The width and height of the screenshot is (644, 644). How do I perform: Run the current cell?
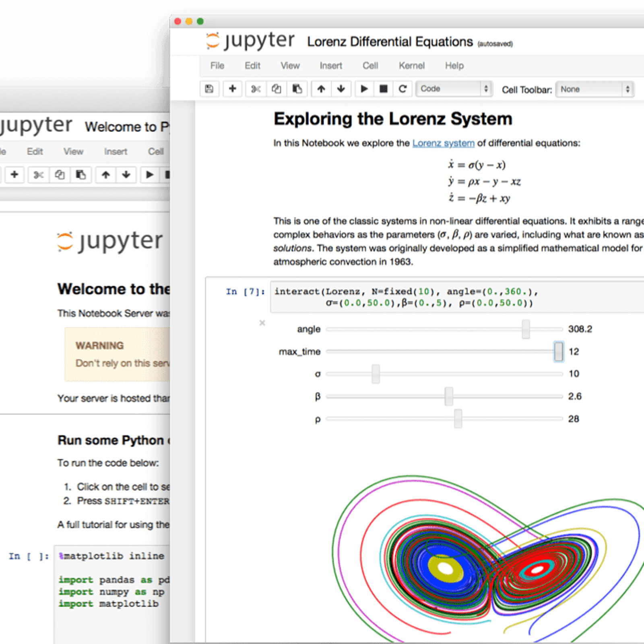click(364, 89)
